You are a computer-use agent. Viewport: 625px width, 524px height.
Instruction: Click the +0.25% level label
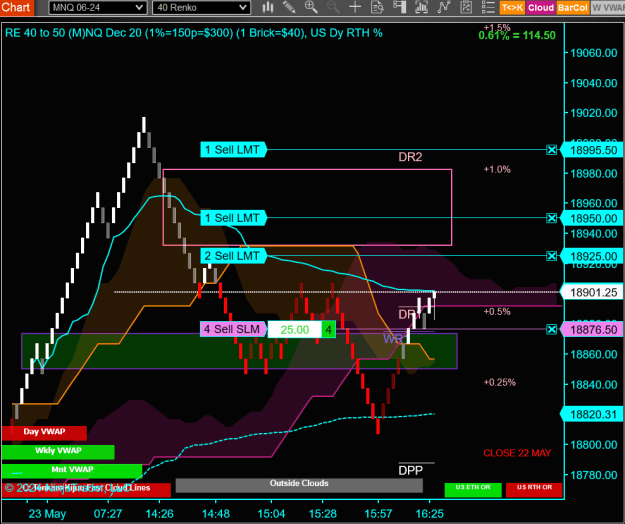(500, 383)
